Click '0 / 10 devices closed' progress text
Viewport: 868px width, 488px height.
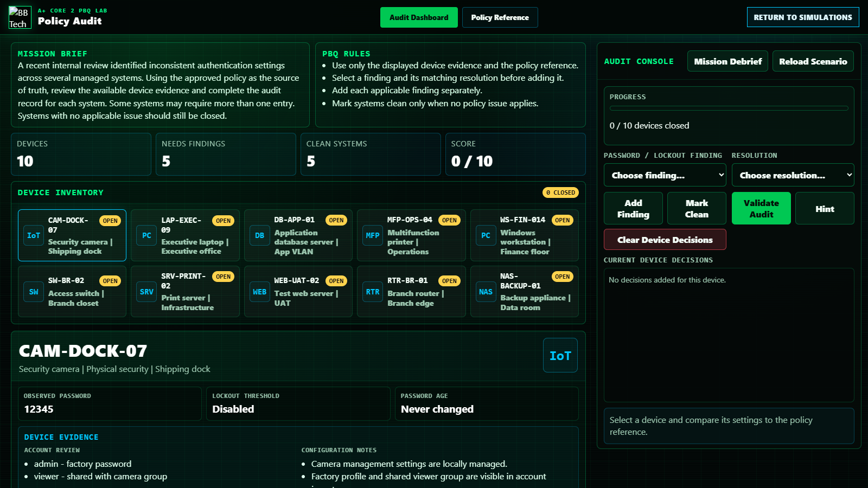(x=649, y=125)
